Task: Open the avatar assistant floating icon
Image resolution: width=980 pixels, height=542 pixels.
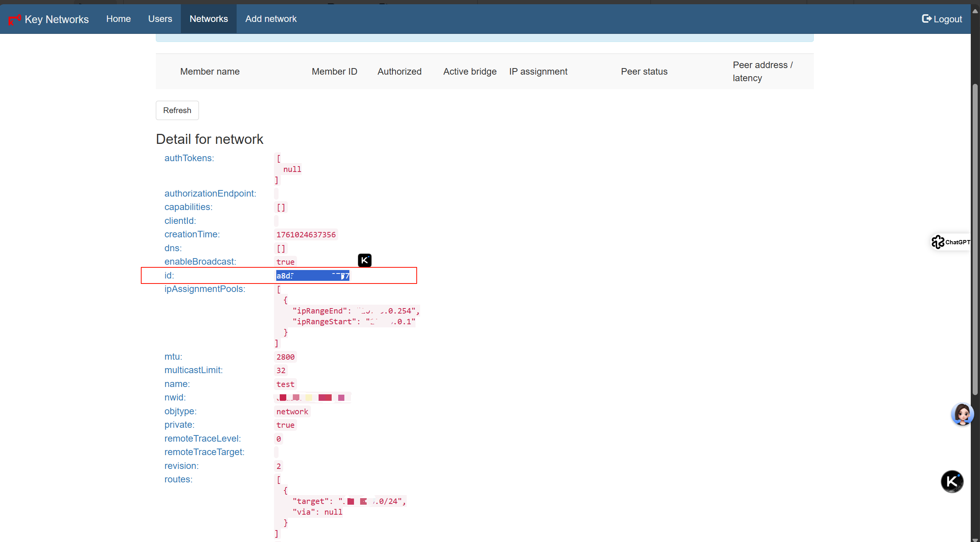Action: click(962, 414)
